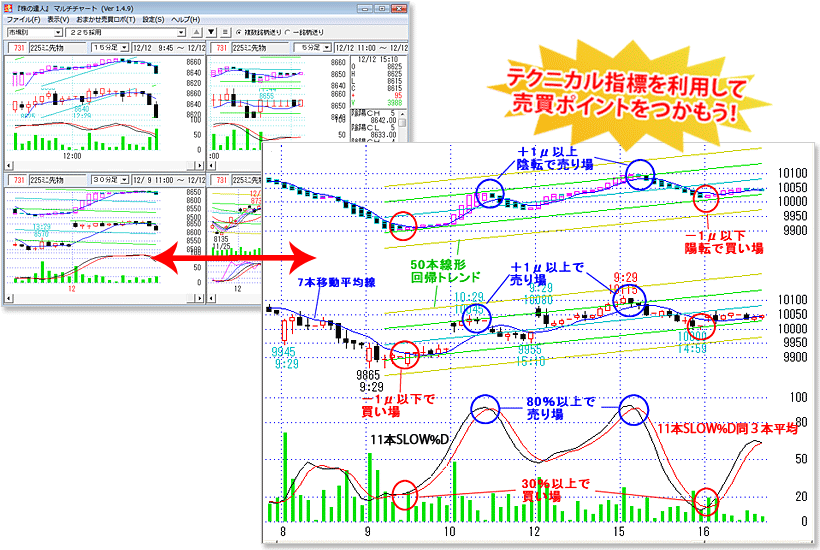Close the マルチチャート window
Screen dimensions: 820x550
399,8
